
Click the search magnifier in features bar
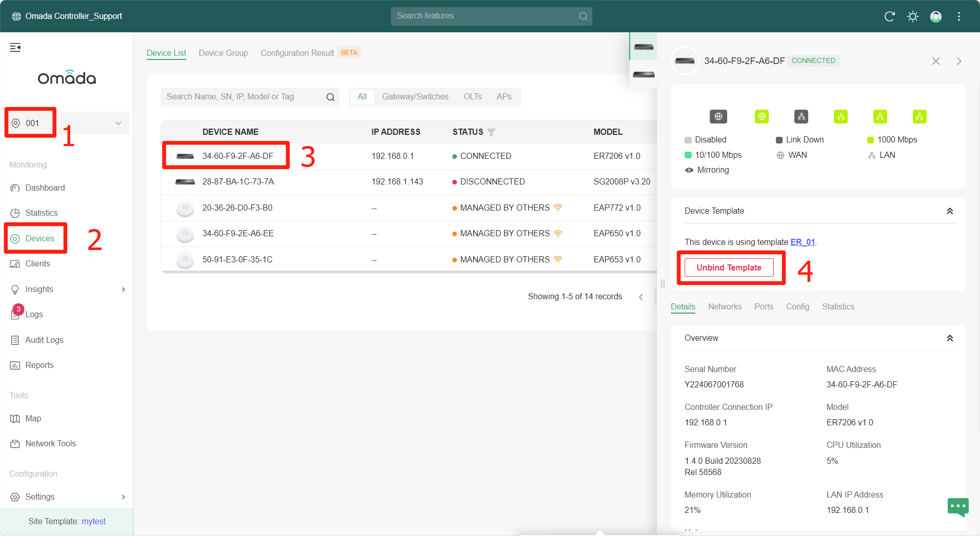[x=583, y=16]
